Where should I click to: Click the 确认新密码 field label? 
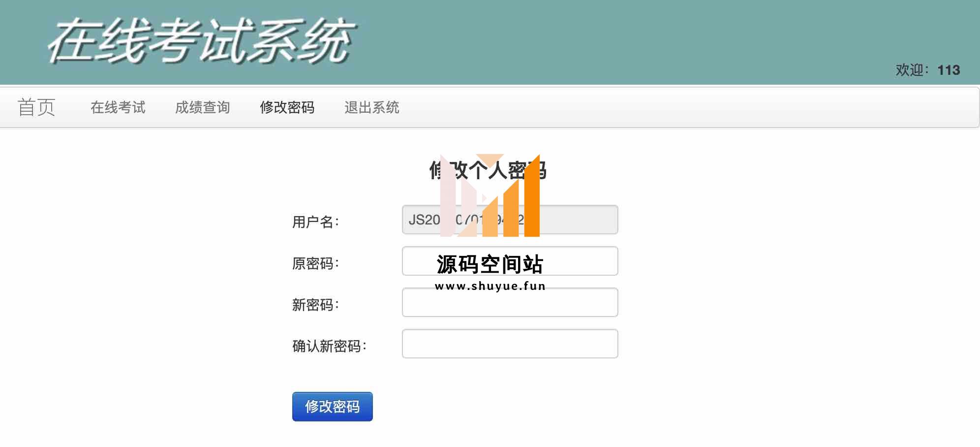tap(329, 346)
